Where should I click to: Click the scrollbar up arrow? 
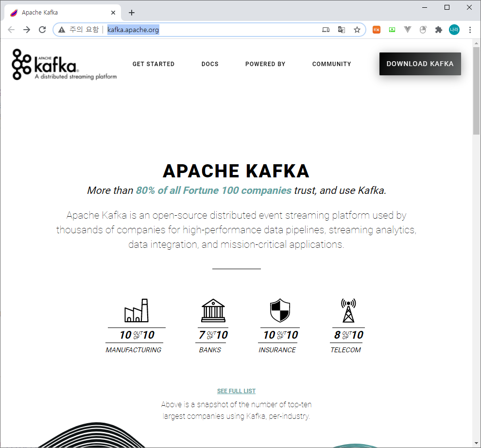click(x=476, y=43)
